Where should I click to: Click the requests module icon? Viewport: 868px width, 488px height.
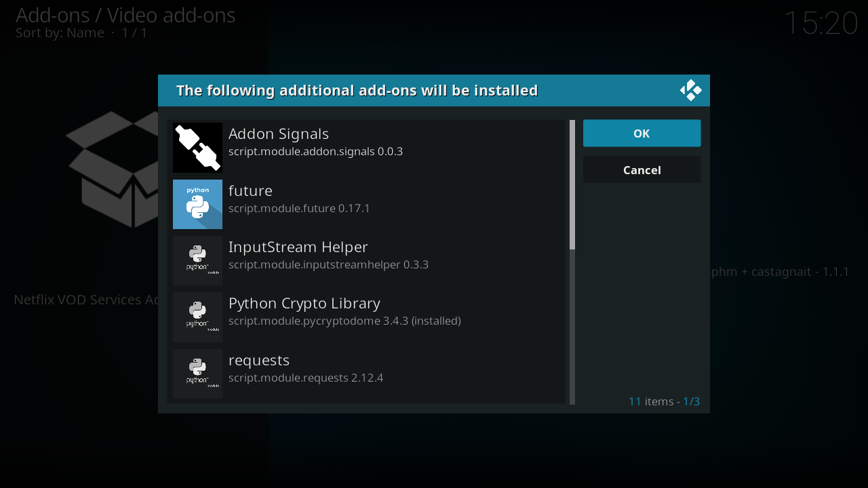point(197,373)
